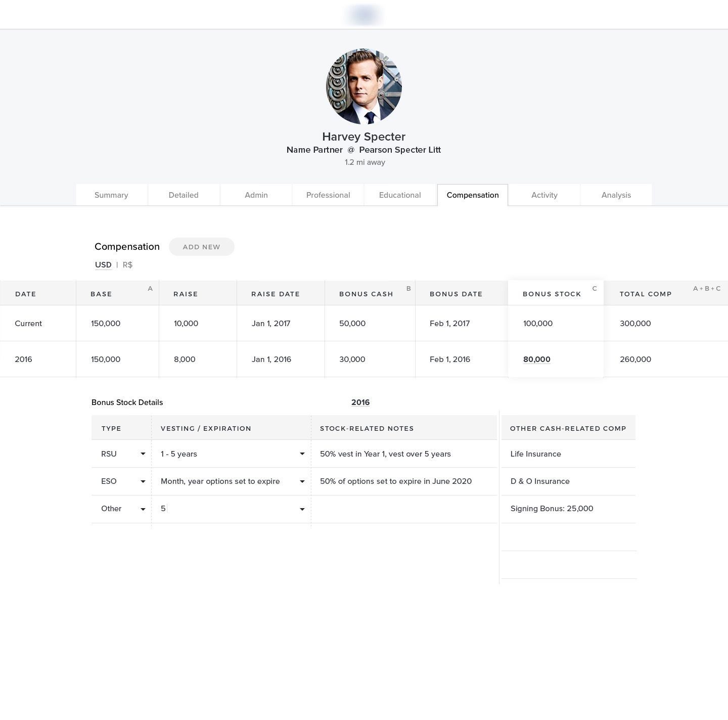Click the 30,000 bonus cash value
This screenshot has height=720, width=728.
[352, 359]
